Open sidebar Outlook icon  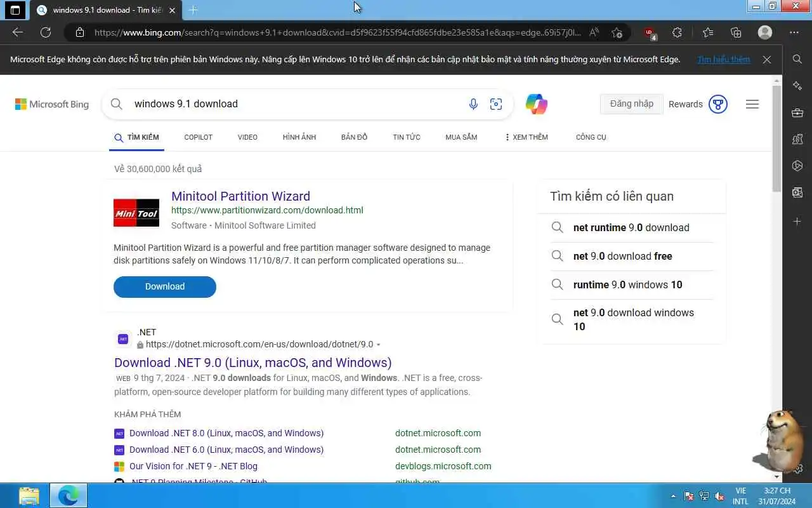[x=797, y=192]
